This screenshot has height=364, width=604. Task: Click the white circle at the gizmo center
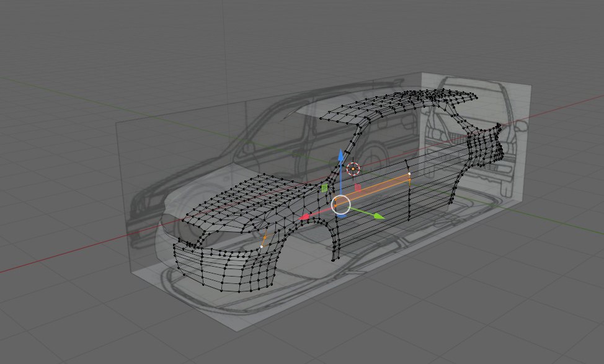tap(342, 205)
